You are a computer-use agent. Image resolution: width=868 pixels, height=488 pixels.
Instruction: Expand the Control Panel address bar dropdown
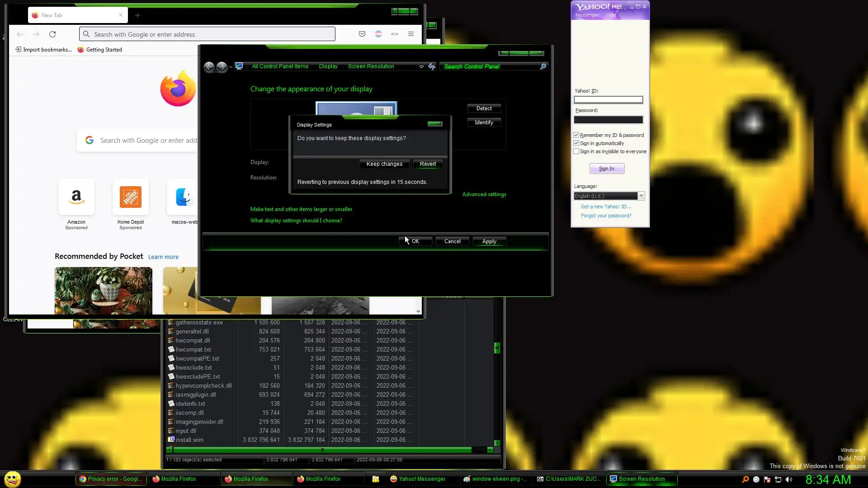421,67
